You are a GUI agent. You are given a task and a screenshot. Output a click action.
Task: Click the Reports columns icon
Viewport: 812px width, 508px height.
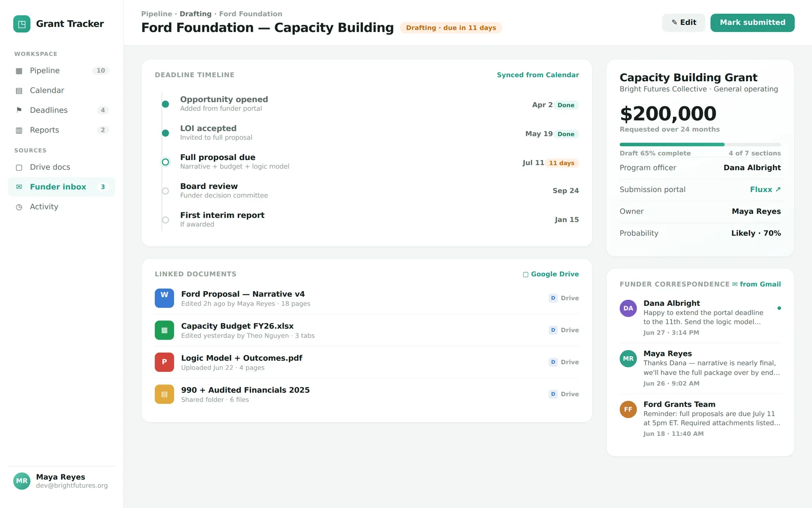[19, 130]
